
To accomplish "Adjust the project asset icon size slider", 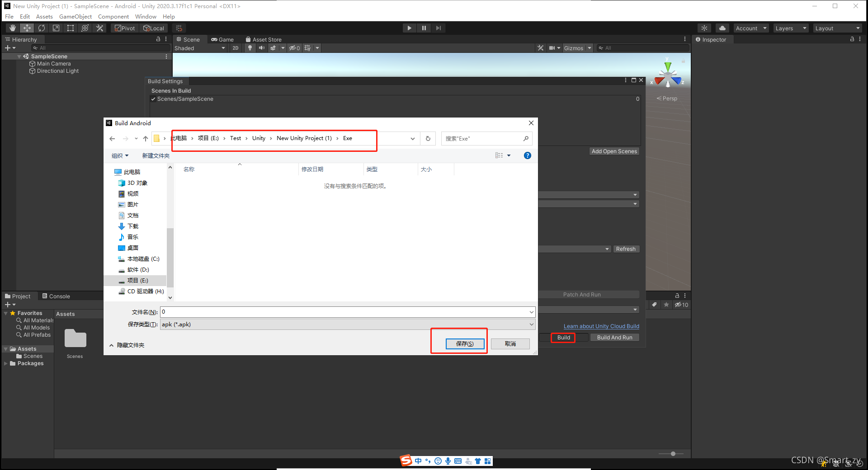I will (673, 454).
